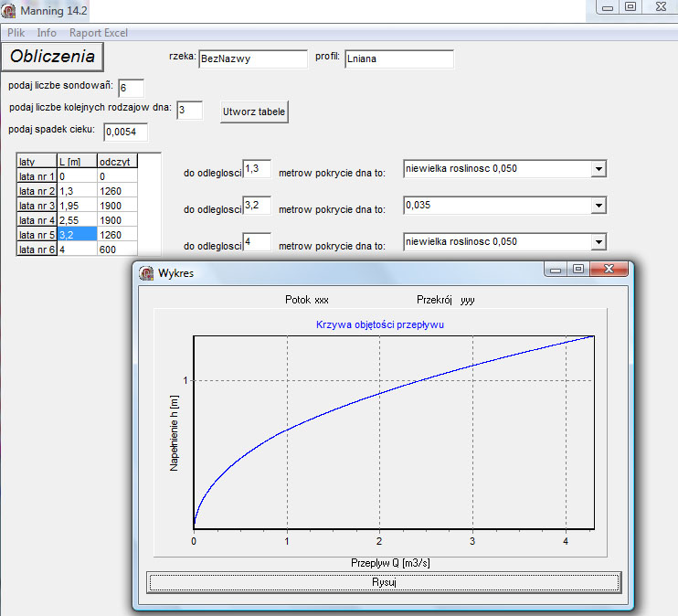Click the liczbe sondowań input field

pyautogui.click(x=131, y=89)
